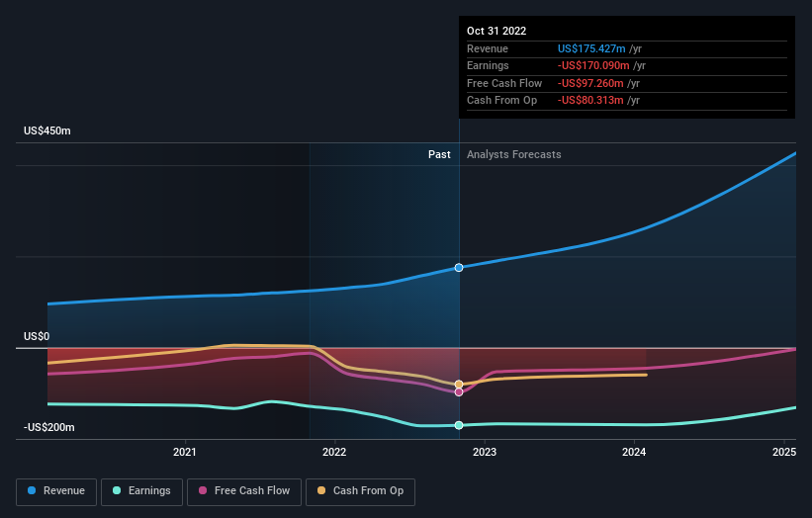Click the -US$80.313m cash from op value
Screen dimensions: 812x518
point(590,101)
